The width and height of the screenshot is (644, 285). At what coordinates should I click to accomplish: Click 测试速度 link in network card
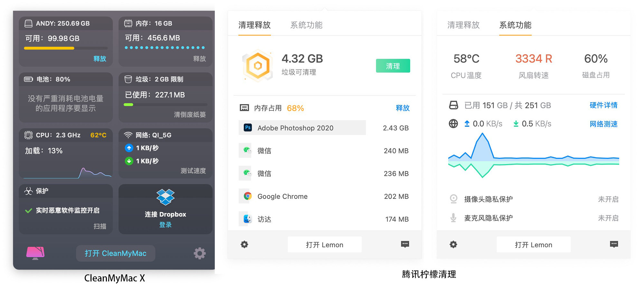(x=193, y=171)
